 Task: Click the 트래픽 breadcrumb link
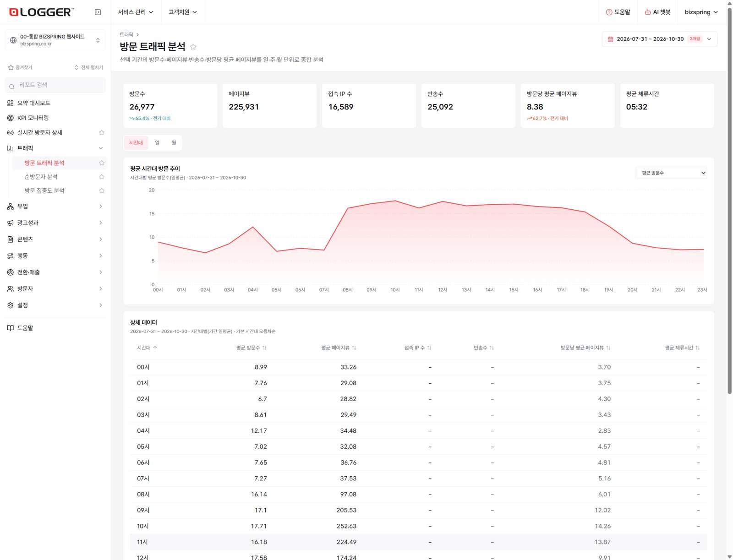pos(126,35)
